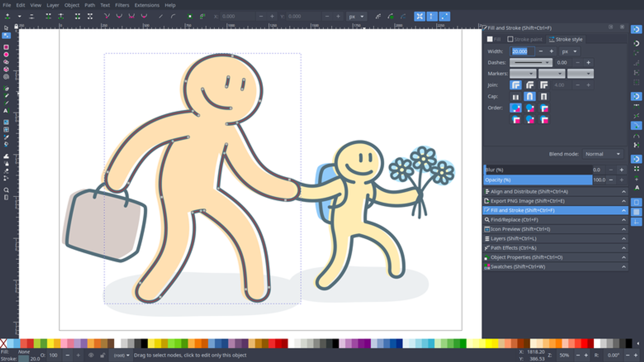Expand the Align and Distribute panel
The image size is (644, 362).
click(x=555, y=192)
